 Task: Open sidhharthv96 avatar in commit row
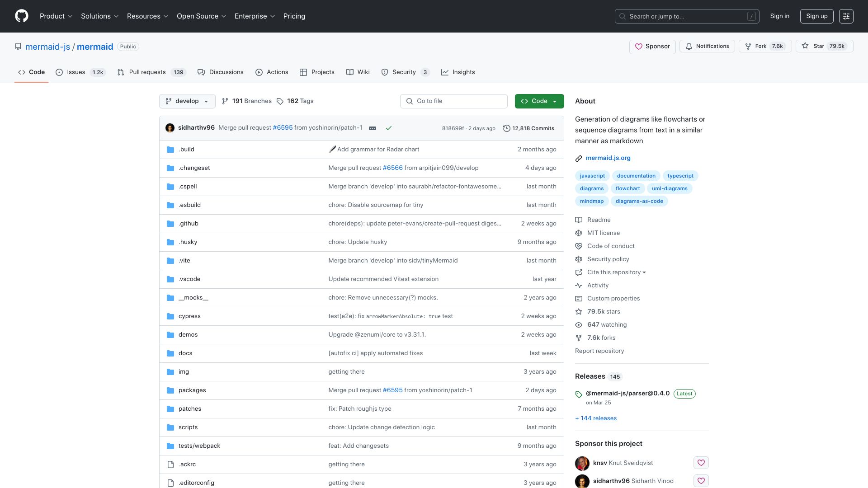click(x=170, y=128)
